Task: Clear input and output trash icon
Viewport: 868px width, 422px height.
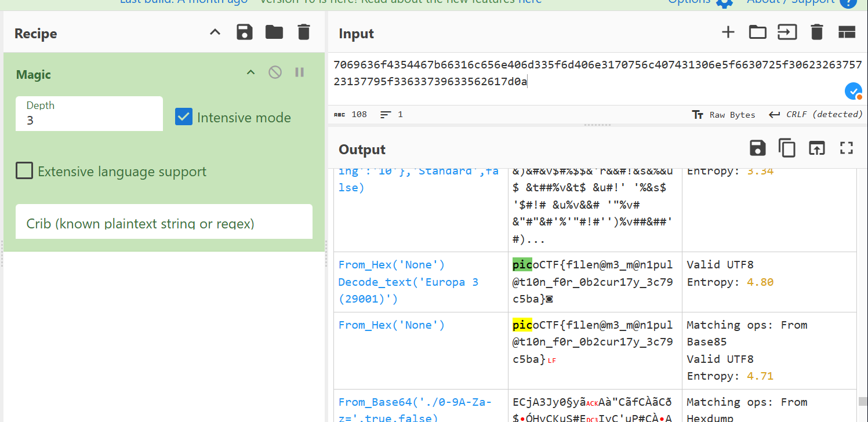Action: point(817,32)
